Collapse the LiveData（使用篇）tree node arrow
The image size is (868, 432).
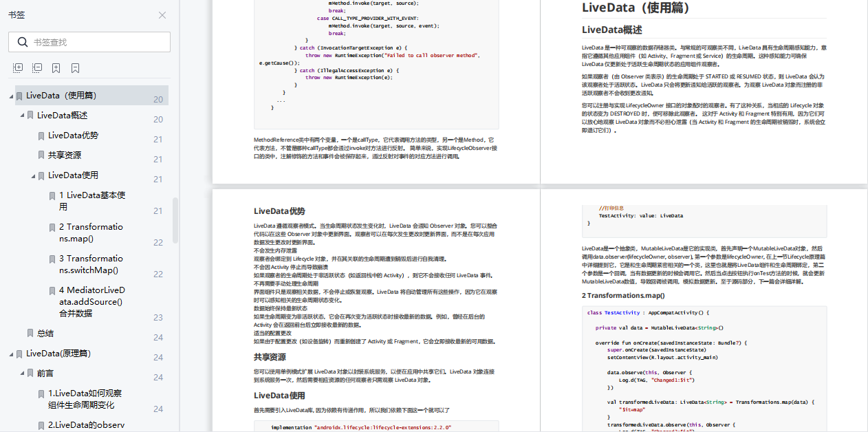[x=11, y=96]
